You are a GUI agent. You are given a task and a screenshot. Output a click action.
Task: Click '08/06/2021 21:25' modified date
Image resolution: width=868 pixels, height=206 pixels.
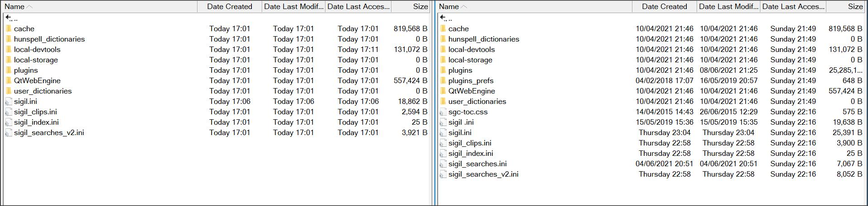coord(729,70)
